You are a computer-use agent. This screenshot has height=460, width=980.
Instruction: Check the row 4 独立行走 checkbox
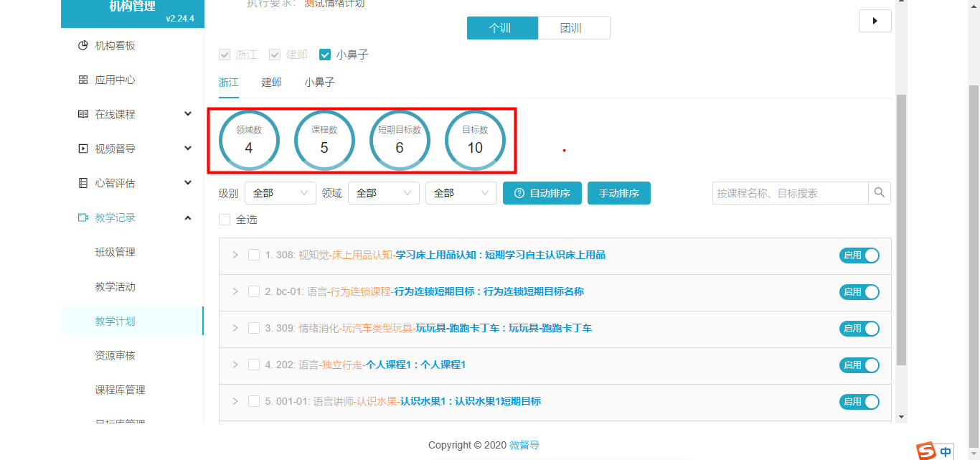(x=253, y=365)
